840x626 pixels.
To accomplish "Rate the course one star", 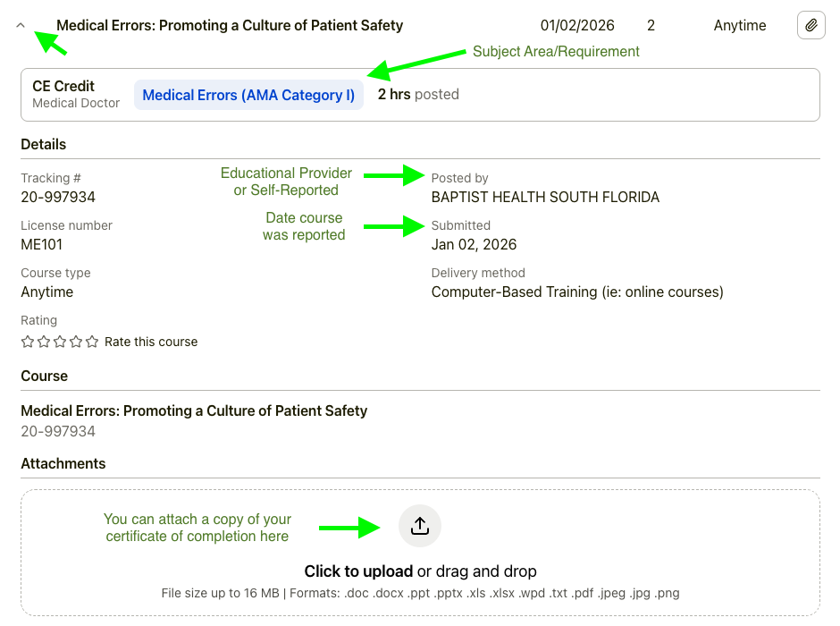I will point(28,342).
